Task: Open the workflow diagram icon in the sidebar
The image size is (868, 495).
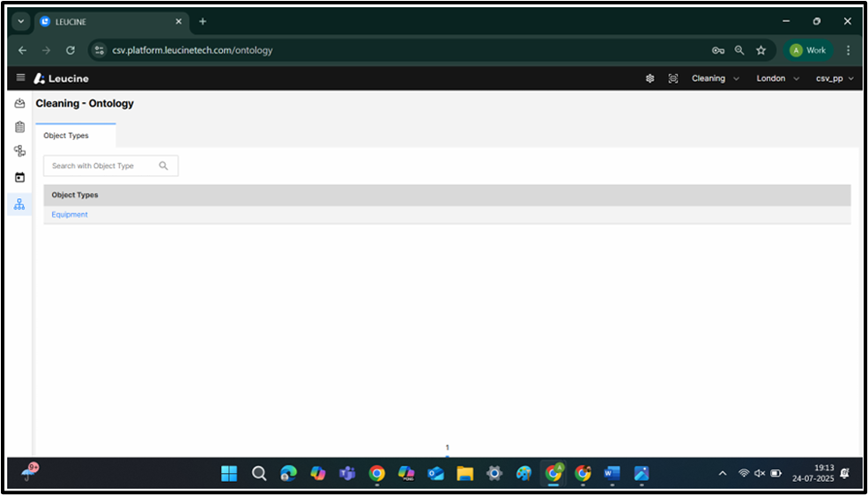Action: click(x=20, y=151)
